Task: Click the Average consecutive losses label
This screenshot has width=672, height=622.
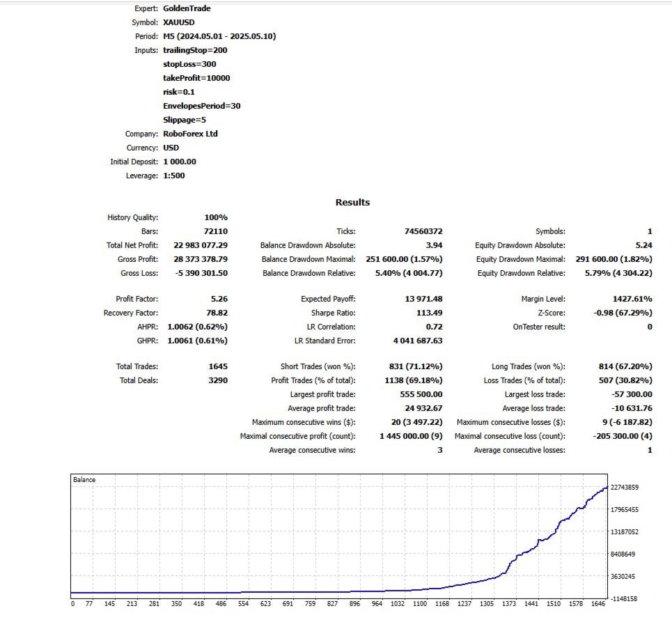Action: (x=519, y=450)
